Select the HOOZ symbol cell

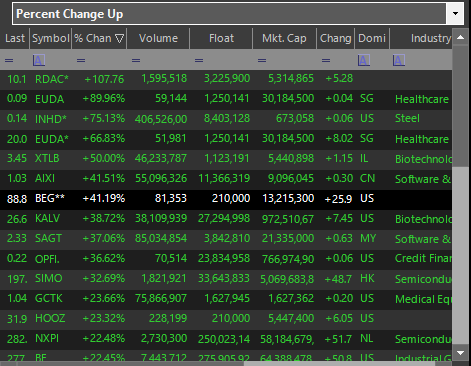click(50, 318)
